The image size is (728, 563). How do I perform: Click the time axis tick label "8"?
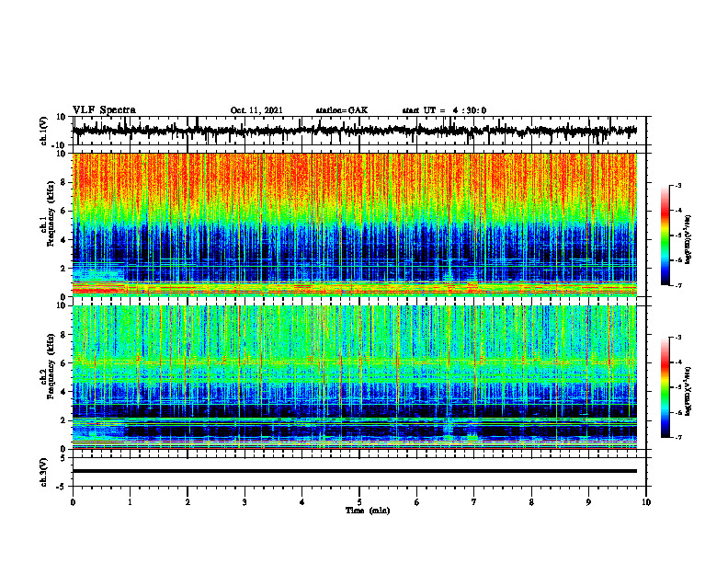tap(531, 502)
